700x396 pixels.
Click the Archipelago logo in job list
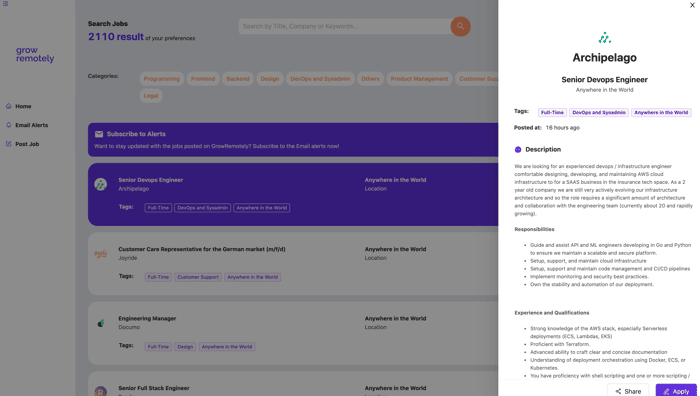100,184
